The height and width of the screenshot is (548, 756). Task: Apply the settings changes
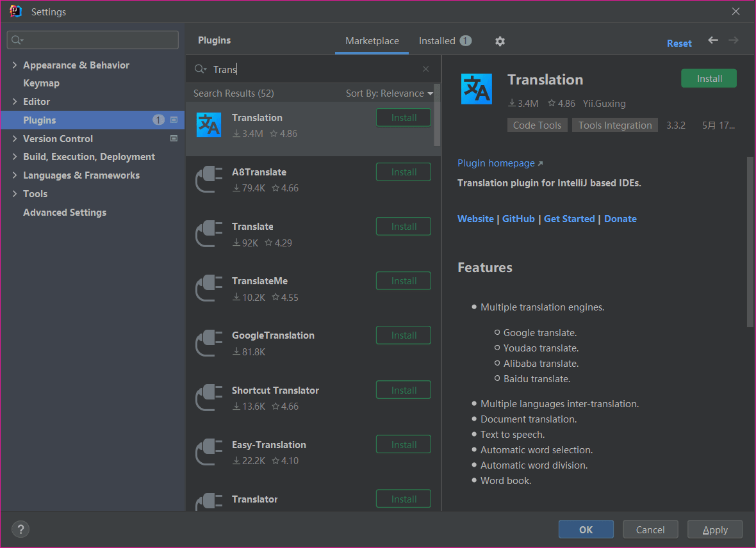click(715, 529)
